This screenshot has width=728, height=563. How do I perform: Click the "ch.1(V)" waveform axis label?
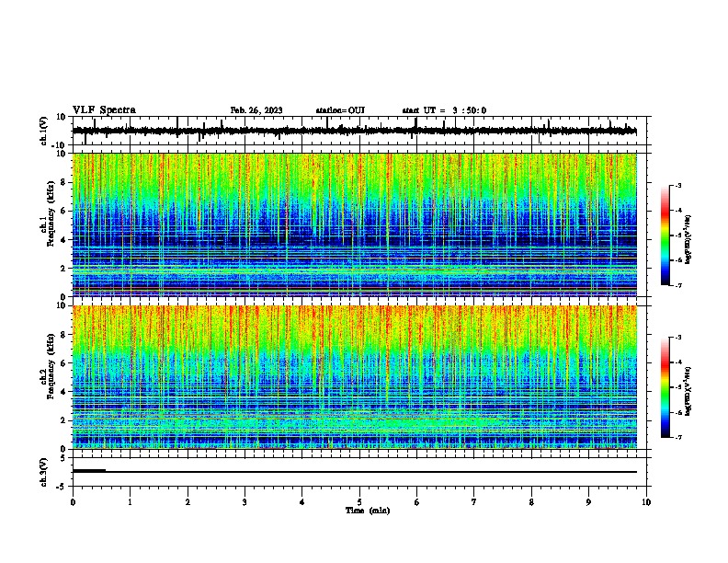(44, 131)
